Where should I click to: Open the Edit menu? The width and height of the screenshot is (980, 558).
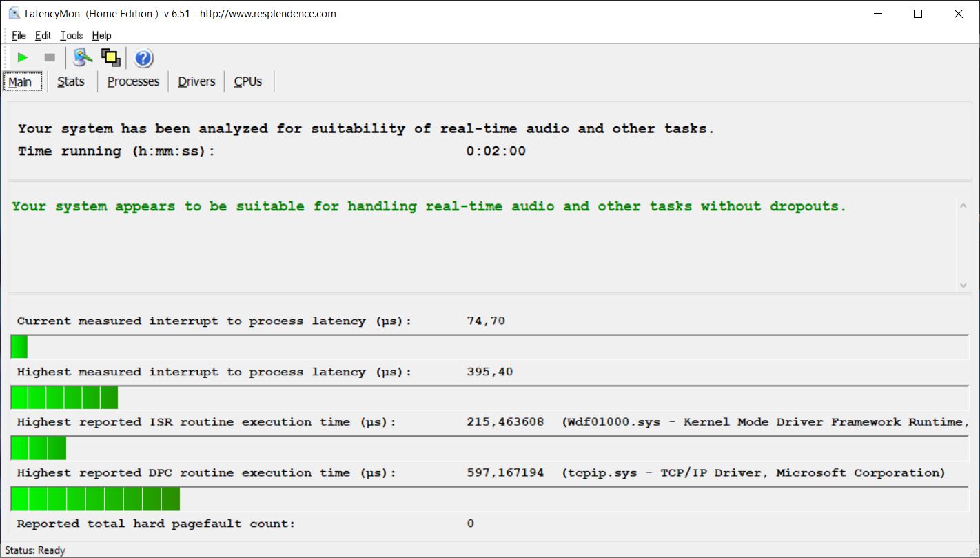(43, 36)
